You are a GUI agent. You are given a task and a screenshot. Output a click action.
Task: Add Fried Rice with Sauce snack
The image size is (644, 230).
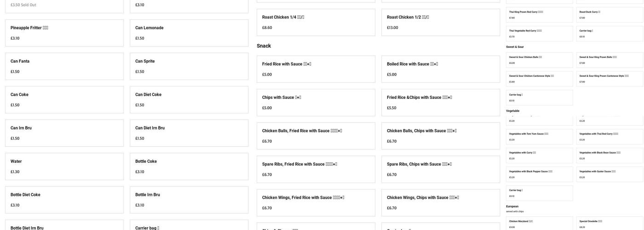316,69
